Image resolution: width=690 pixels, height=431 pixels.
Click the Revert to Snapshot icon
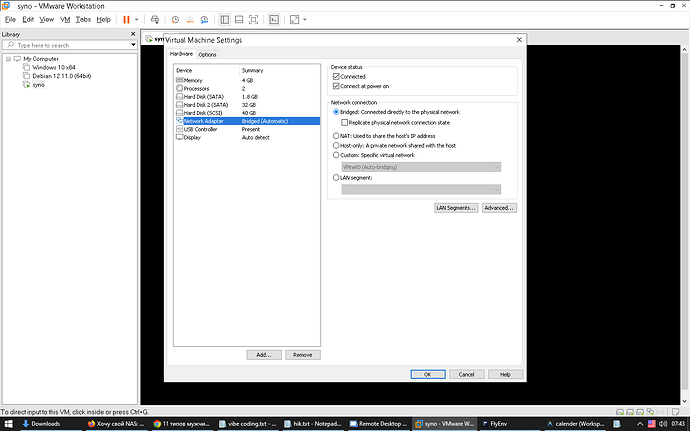[x=190, y=19]
